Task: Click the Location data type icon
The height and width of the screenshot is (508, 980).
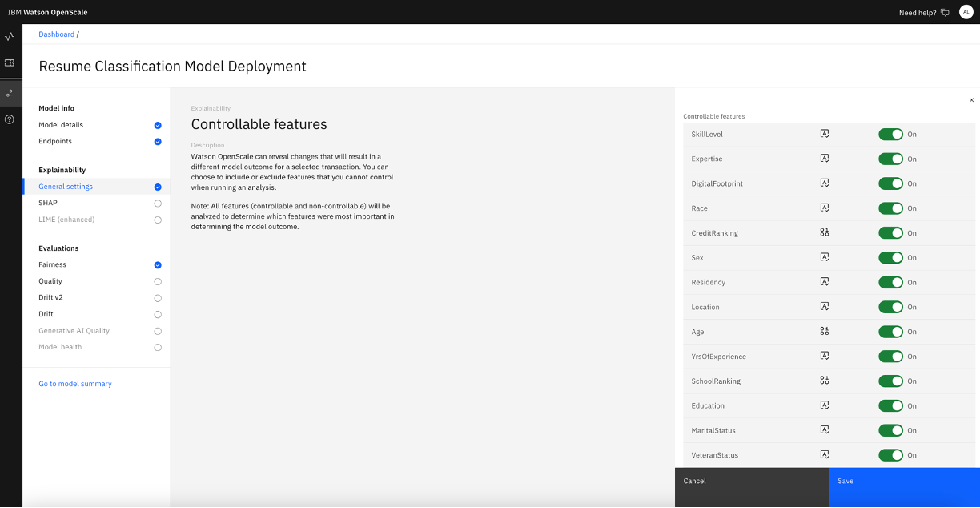Action: (825, 307)
